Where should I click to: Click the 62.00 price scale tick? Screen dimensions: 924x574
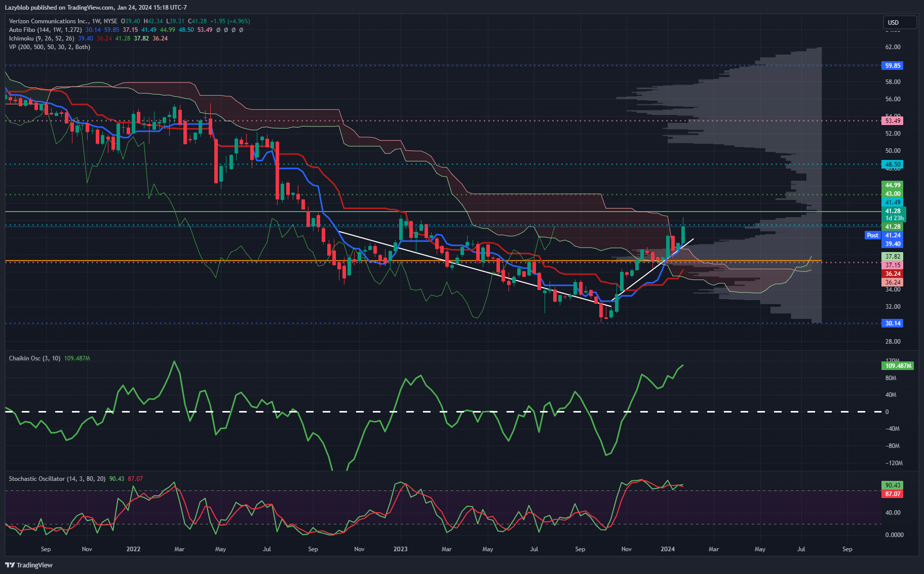click(893, 47)
